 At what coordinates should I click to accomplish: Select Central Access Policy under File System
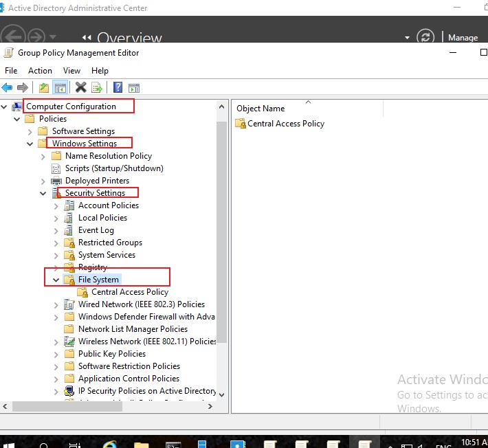tap(130, 292)
